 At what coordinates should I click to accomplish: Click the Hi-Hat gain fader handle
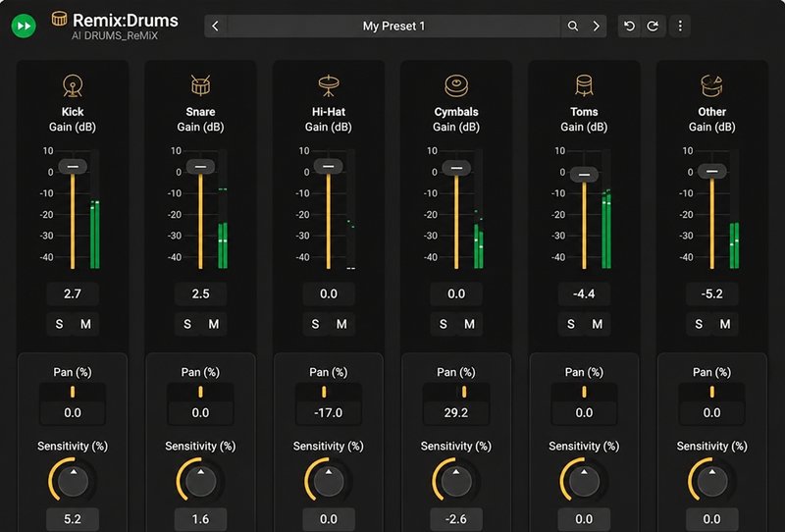329,166
